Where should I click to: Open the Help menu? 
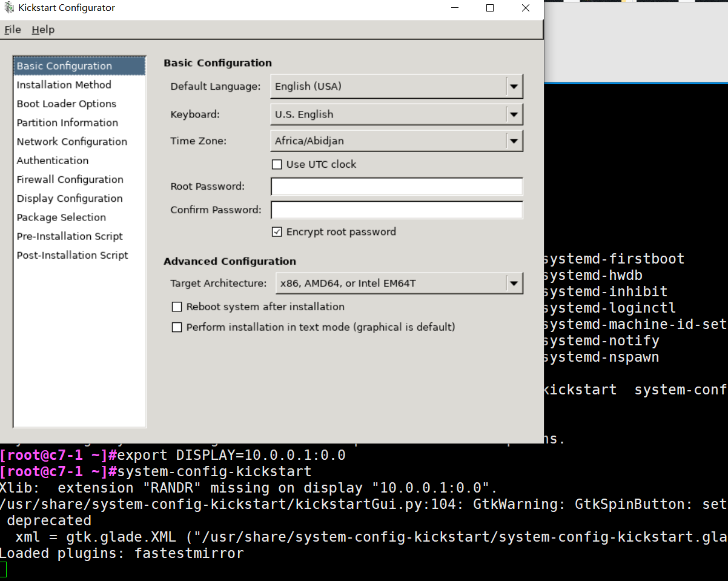pyautogui.click(x=43, y=30)
